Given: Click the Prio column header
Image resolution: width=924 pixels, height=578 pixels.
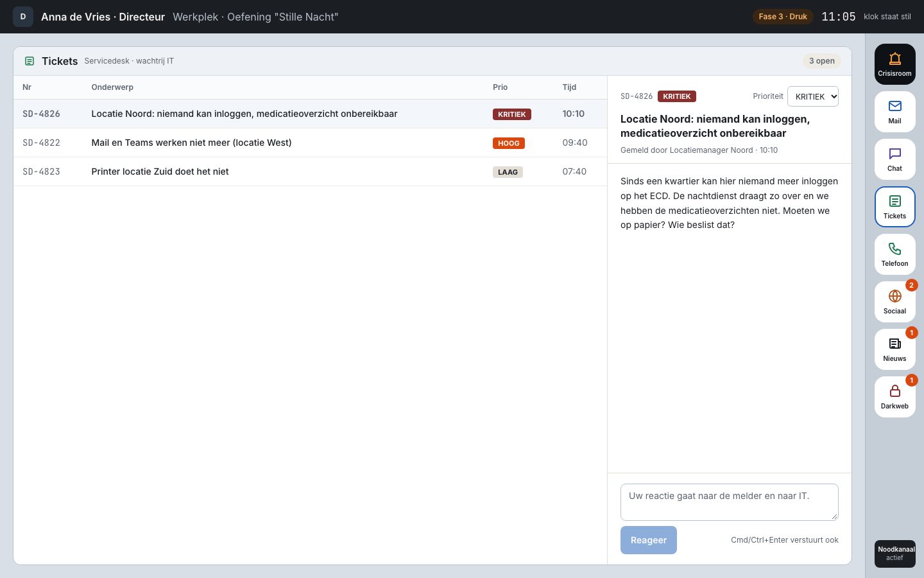Looking at the screenshot, I should point(500,87).
